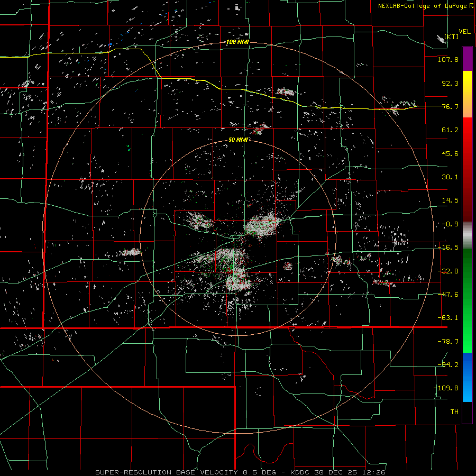This screenshot has height=476, width=476.
Task: Click the 14.5 velocity scale value
Action: [x=450, y=200]
